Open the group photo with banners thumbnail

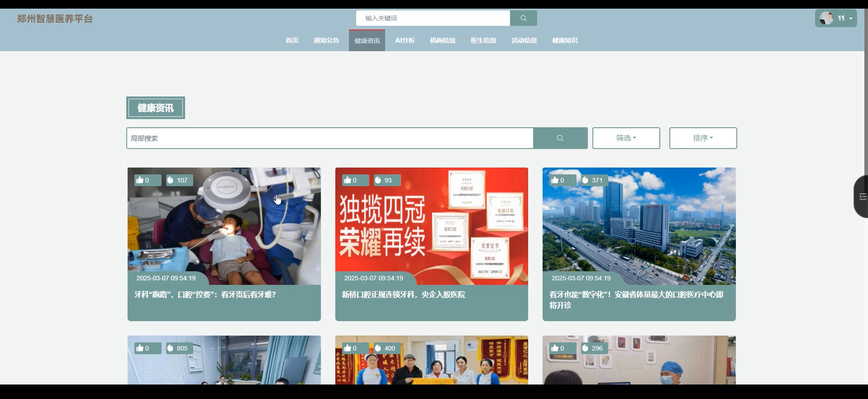(432, 360)
